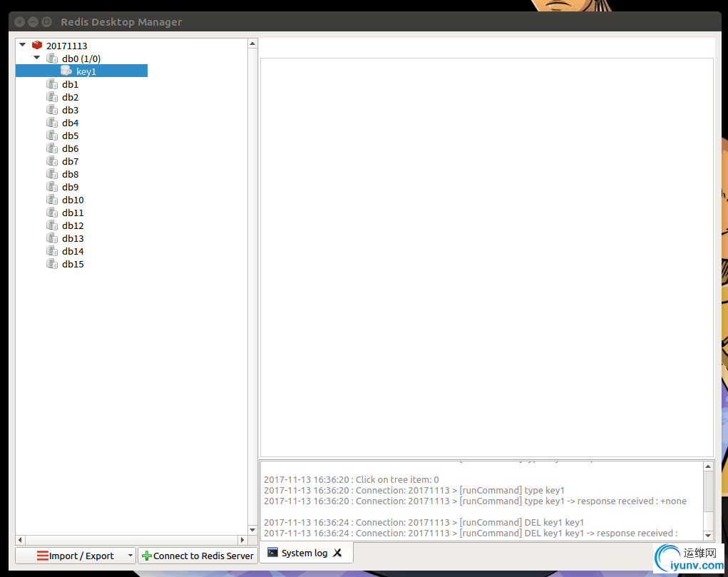Select database db12
This screenshot has width=728, height=577.
click(73, 225)
